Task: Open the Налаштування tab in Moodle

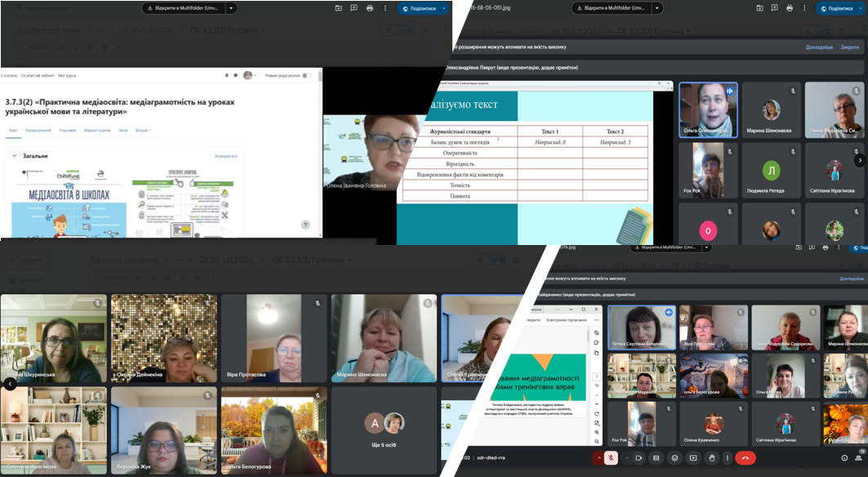Action: 38,130
